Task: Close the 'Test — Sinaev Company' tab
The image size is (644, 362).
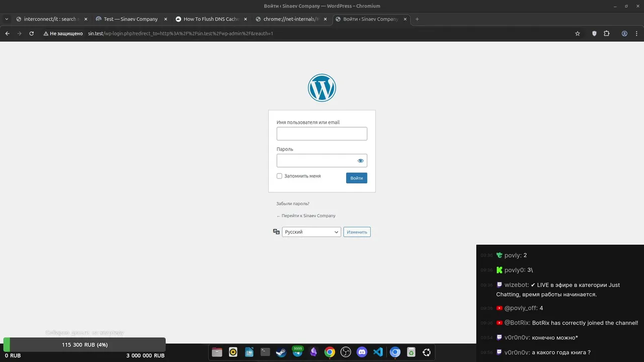Action: pos(166,19)
